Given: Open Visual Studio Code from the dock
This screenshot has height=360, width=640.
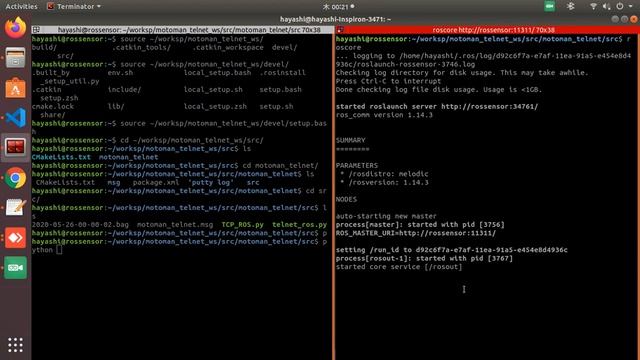Looking at the screenshot, I should click(x=15, y=118).
